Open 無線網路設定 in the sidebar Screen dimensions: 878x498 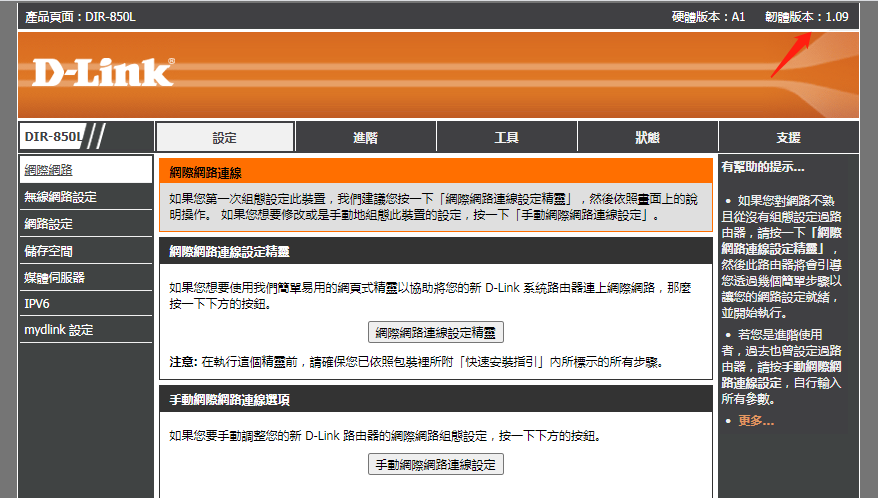[x=86, y=197]
